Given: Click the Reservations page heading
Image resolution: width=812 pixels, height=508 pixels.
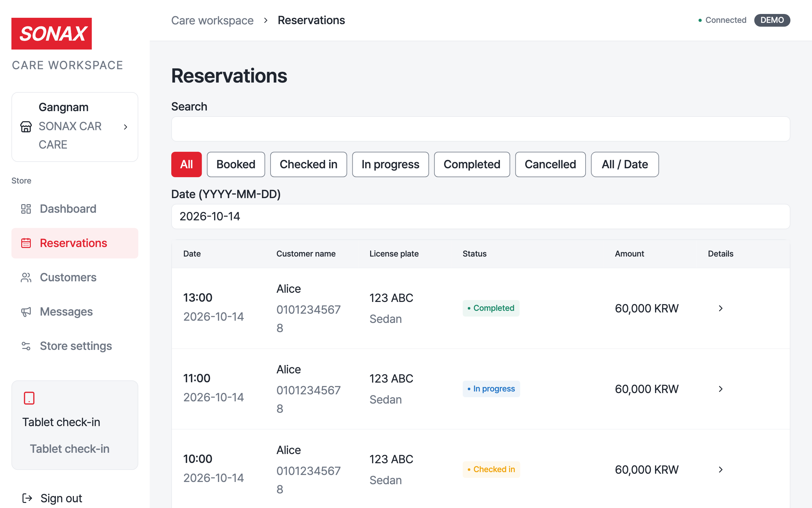Looking at the screenshot, I should tap(229, 76).
